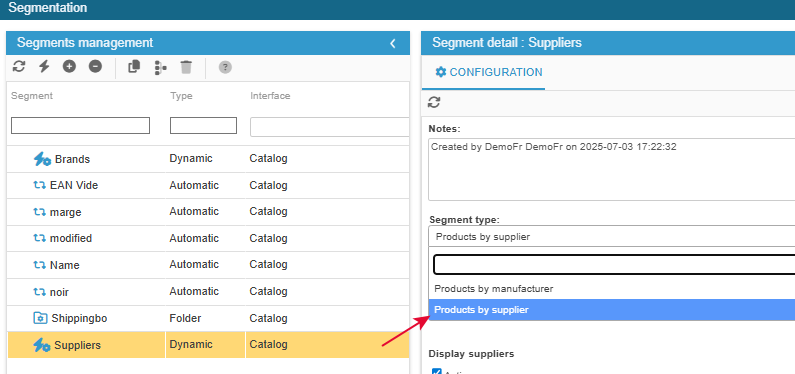Screen dimensions: 795x374
Task: Click the Type filter input field
Action: (203, 126)
